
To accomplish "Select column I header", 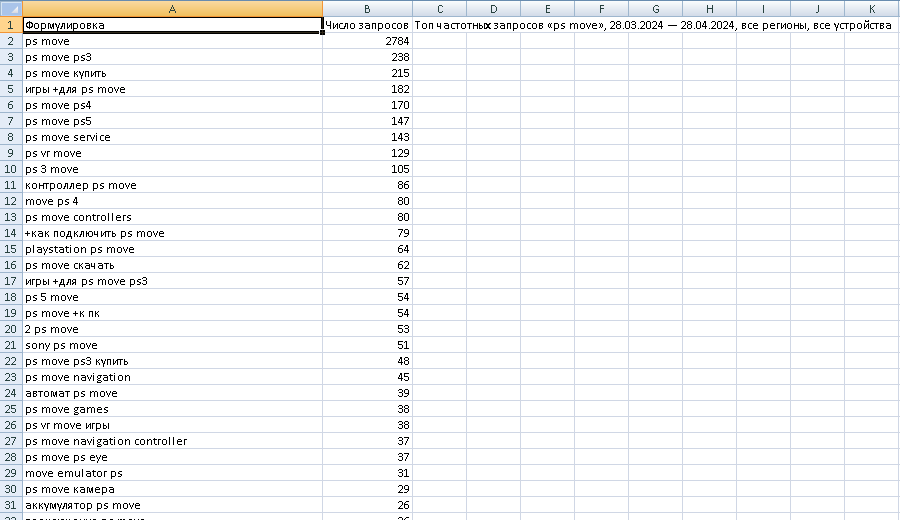I will pos(763,9).
